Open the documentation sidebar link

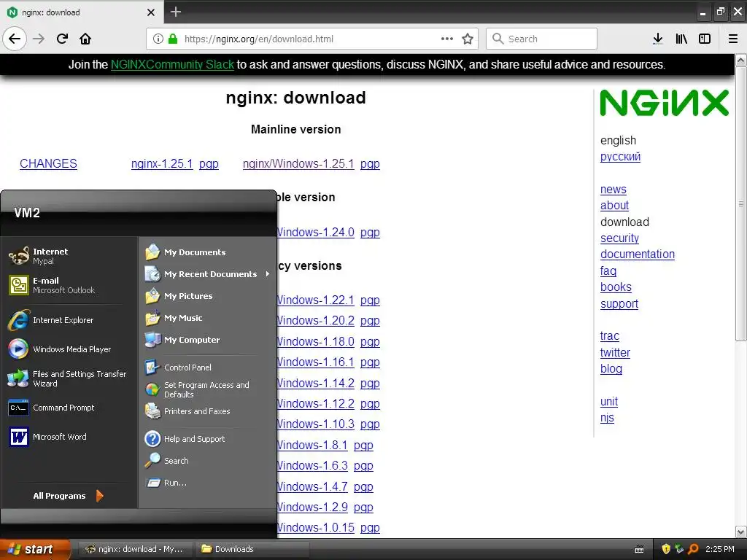coord(638,254)
